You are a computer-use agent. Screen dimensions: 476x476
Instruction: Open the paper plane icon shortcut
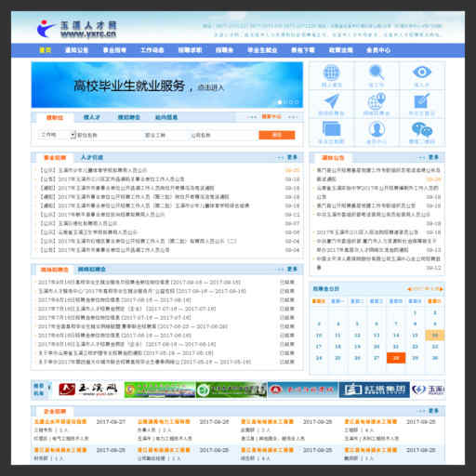click(332, 101)
